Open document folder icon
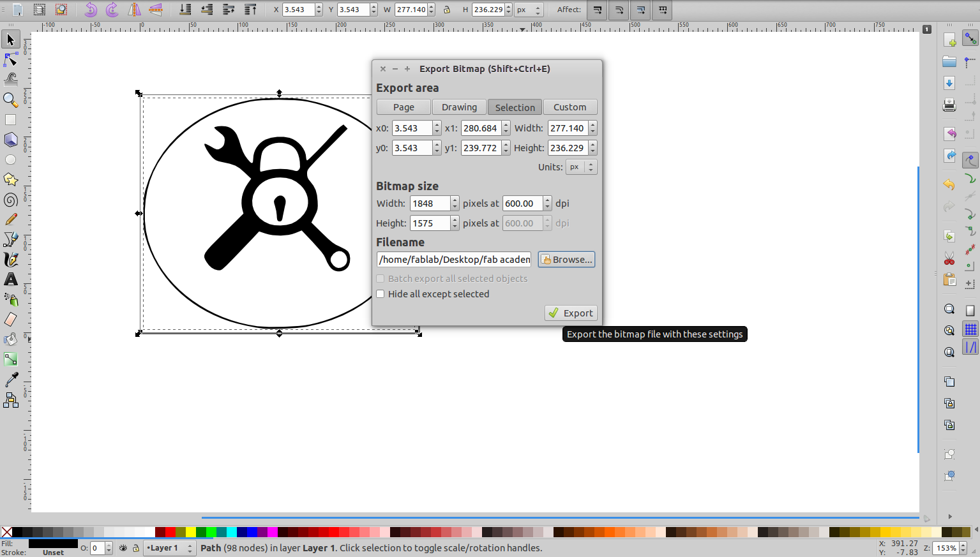The height and width of the screenshot is (557, 980). 949,61
